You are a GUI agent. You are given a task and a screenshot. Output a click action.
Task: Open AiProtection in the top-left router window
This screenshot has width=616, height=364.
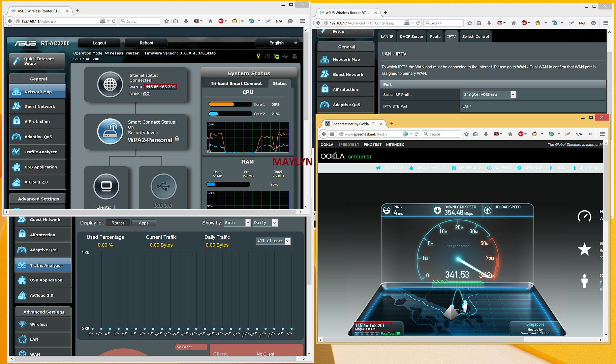(x=37, y=122)
